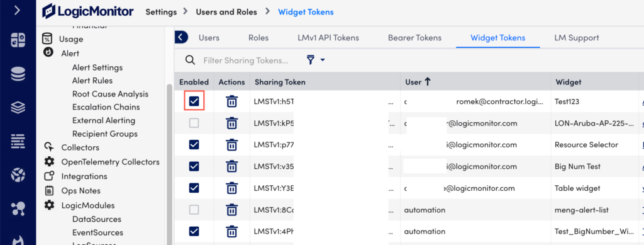Delete the Test123 widget token
The width and height of the screenshot is (644, 245).
232,101
